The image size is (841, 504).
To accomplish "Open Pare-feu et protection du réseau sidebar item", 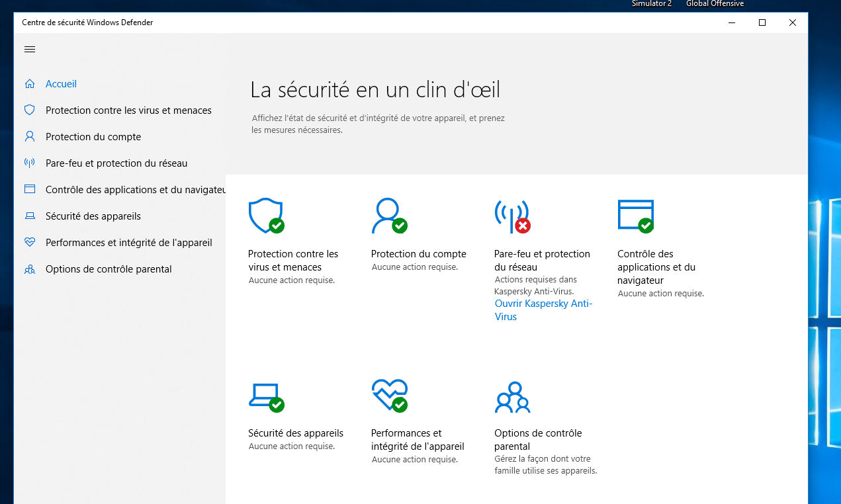I will (x=116, y=163).
